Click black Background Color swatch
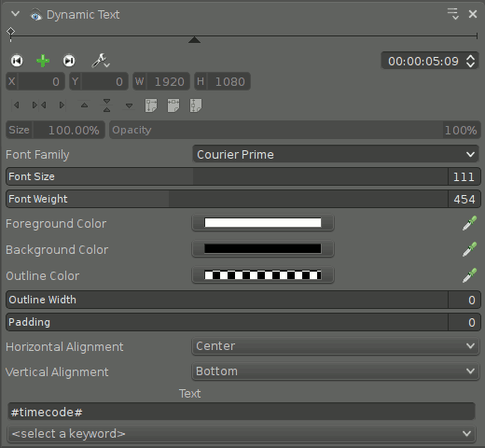 point(263,248)
